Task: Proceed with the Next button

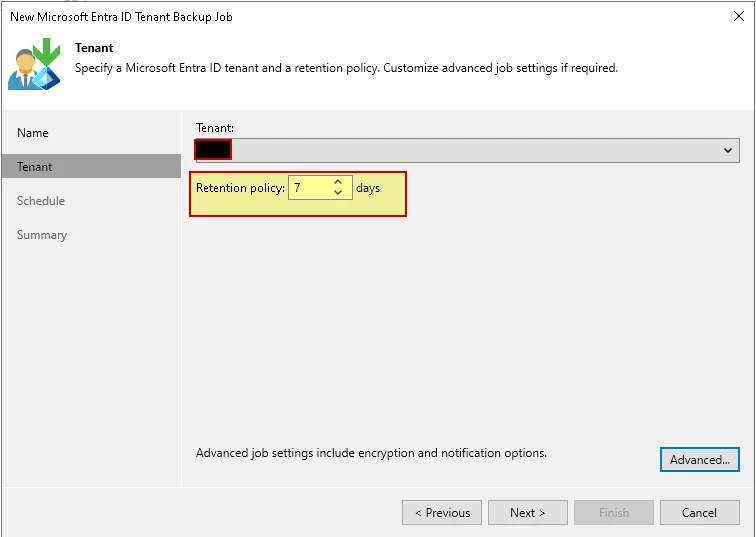Action: click(x=527, y=512)
